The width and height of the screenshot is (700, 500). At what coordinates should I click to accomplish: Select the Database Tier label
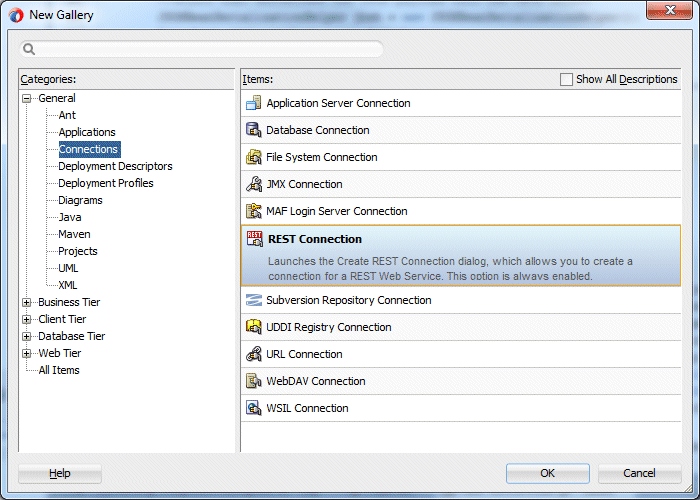coord(71,336)
